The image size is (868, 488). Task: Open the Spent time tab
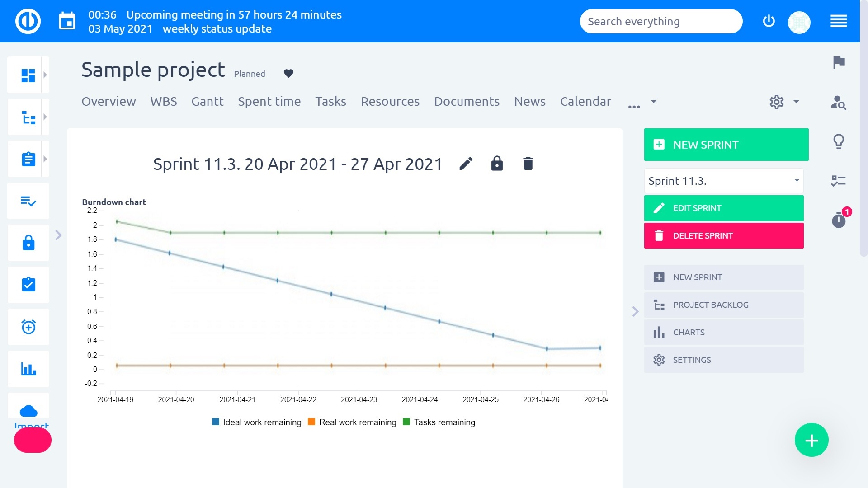pos(269,101)
